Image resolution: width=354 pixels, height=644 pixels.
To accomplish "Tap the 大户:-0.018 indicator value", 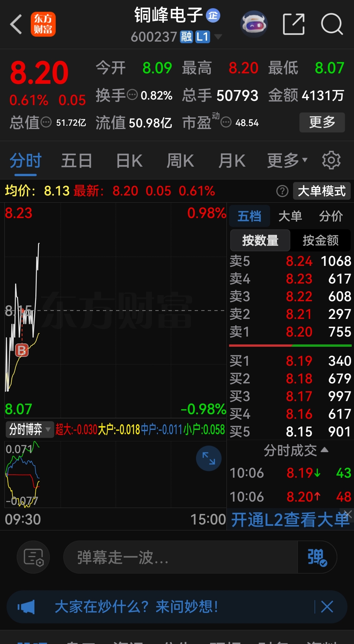I will (119, 429).
